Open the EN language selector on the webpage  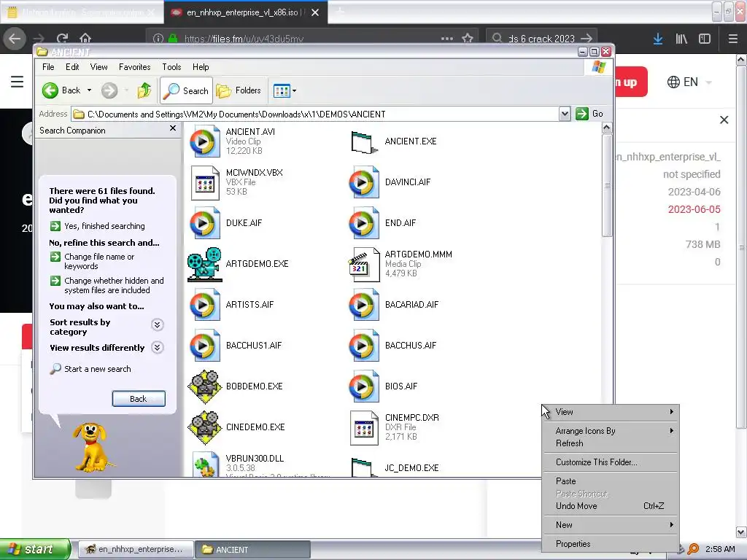tap(689, 82)
